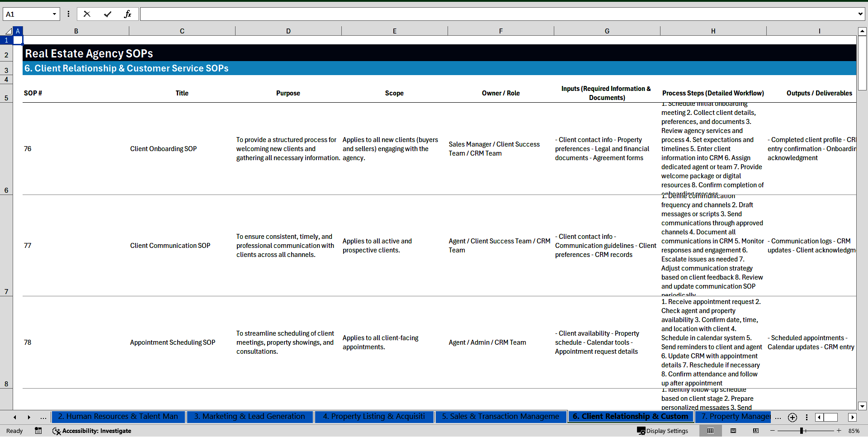Click the zoom slider handle
Screen dimensions: 868x437
(802, 431)
